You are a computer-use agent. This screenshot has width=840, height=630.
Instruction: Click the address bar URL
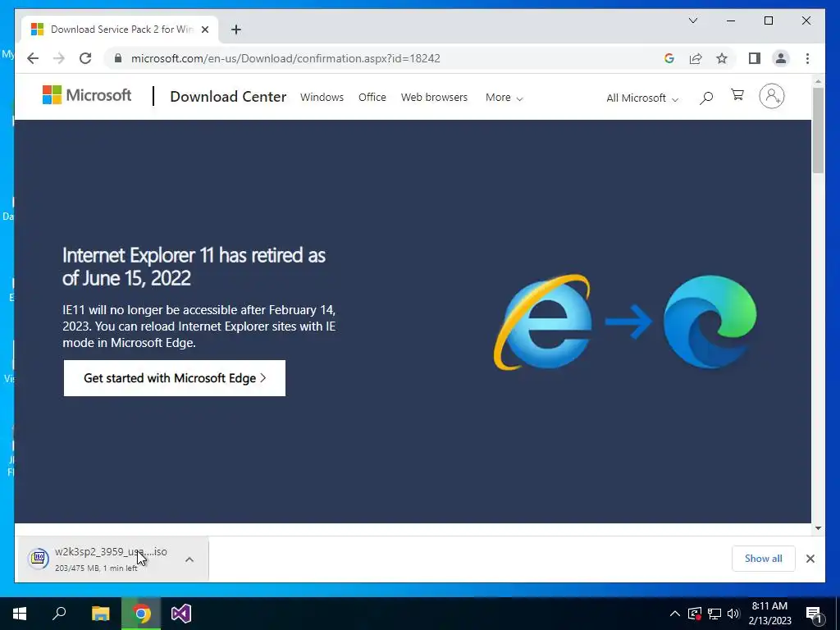[x=285, y=58]
